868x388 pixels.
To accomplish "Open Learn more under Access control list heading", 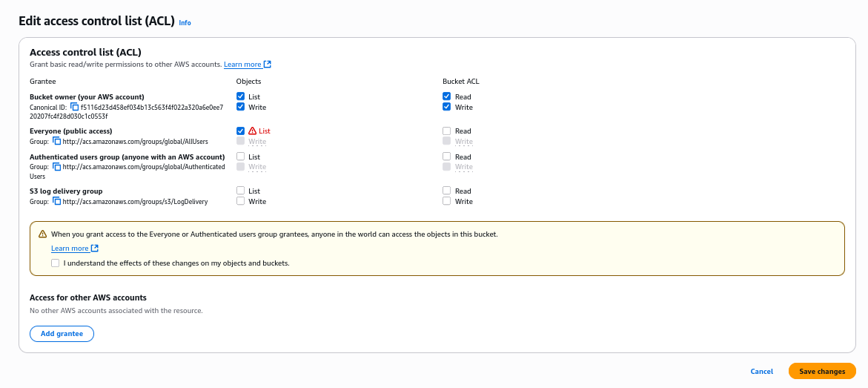I will (x=242, y=65).
